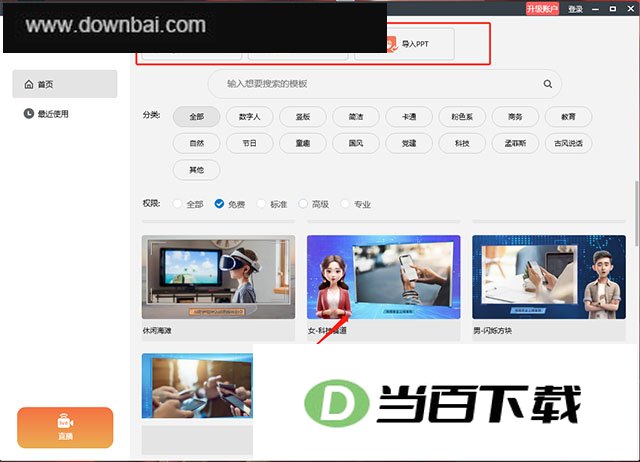640x462 pixels.
Task: Select the 粉色系 category tag
Action: pos(462,117)
